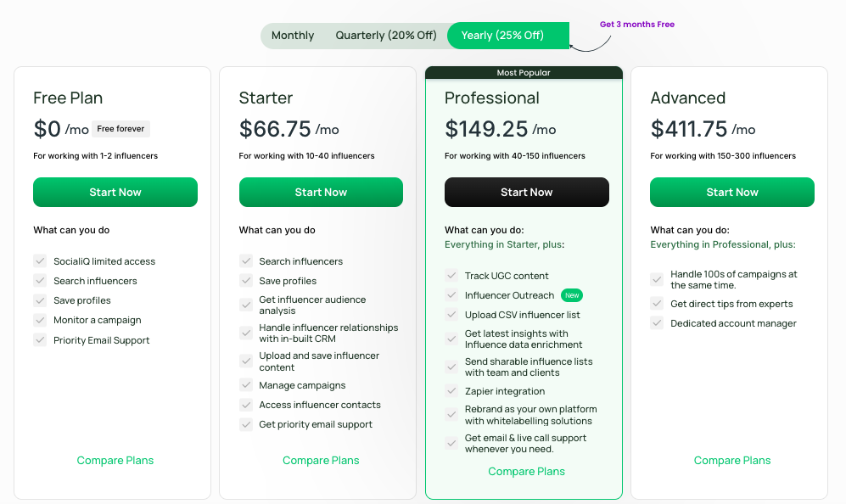The image size is (846, 504).
Task: Click the check icon next to Zapier integration
Action: point(451,391)
